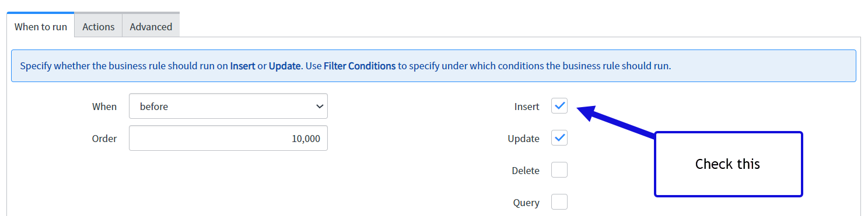Image resolution: width=868 pixels, height=216 pixels.
Task: Click the When field label
Action: pos(104,107)
